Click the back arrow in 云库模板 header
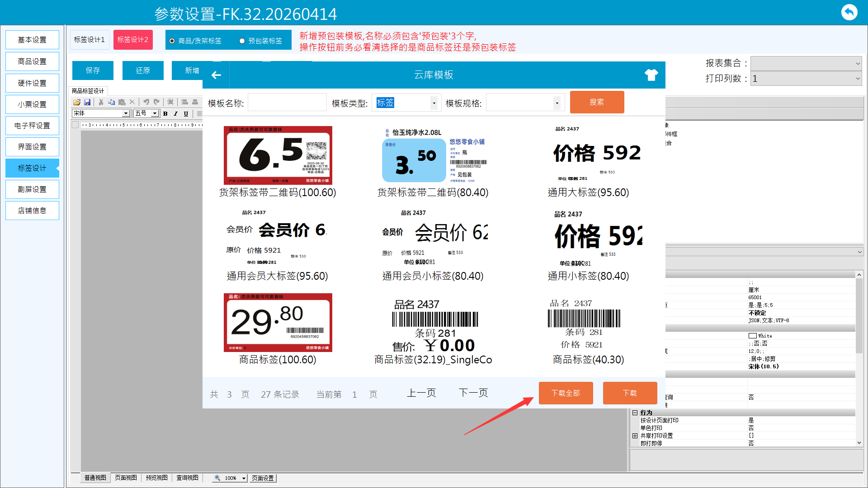Image resolution: width=868 pixels, height=488 pixels. coord(216,75)
